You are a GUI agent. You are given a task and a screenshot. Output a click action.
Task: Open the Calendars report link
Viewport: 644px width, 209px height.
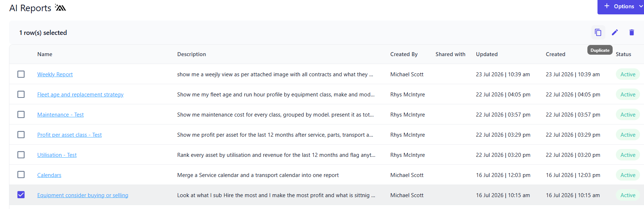pyautogui.click(x=49, y=175)
